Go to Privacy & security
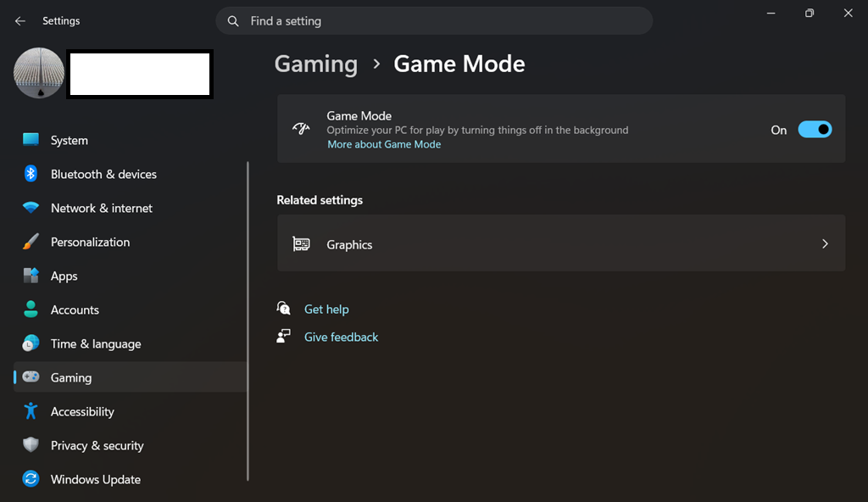 pos(131,445)
